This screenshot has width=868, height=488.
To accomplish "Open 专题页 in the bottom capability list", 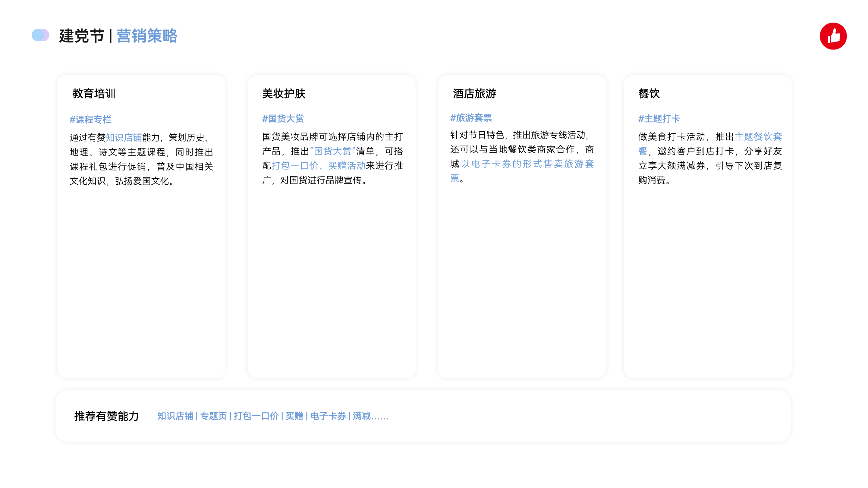I will (x=213, y=416).
